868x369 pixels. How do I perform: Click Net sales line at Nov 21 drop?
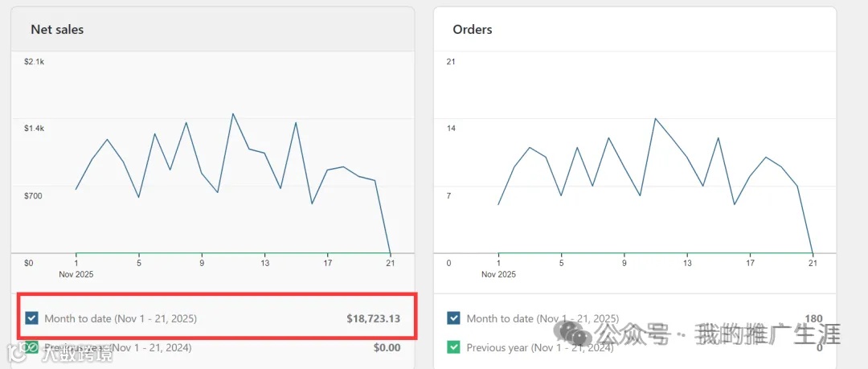(x=390, y=252)
